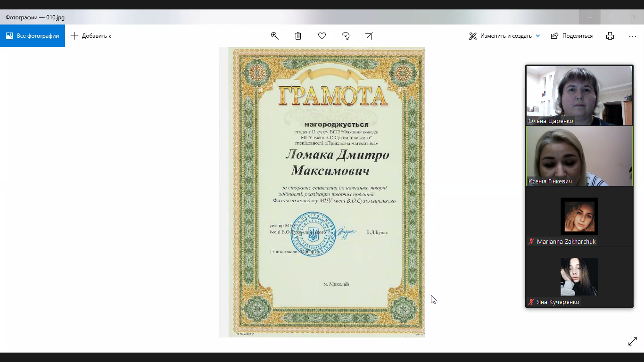Delete the photo with trash icon
This screenshot has height=362, width=644.
pos(298,36)
